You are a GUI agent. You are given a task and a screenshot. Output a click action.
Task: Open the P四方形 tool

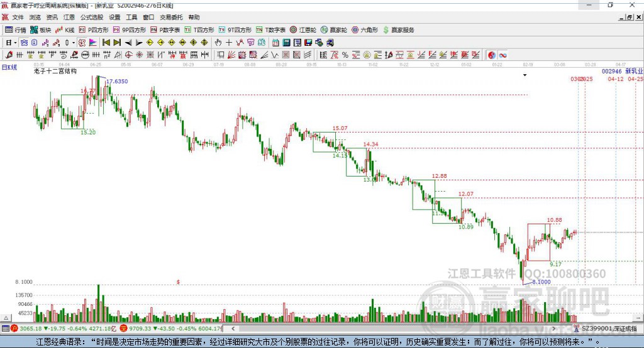(x=94, y=30)
